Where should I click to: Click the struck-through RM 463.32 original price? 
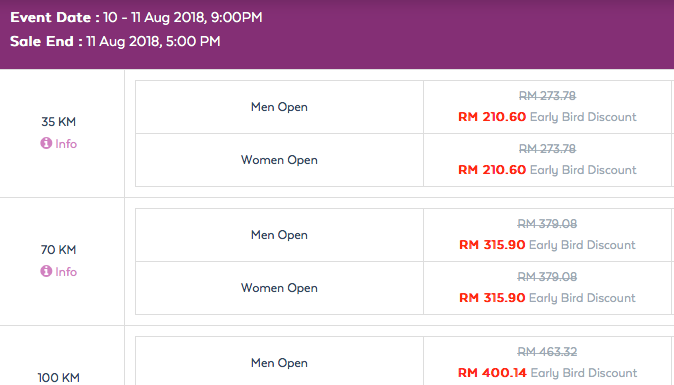point(547,352)
